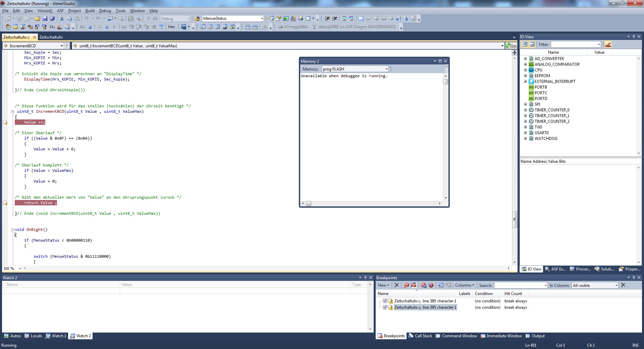Click breakpoint marker at return Value line

point(5,203)
